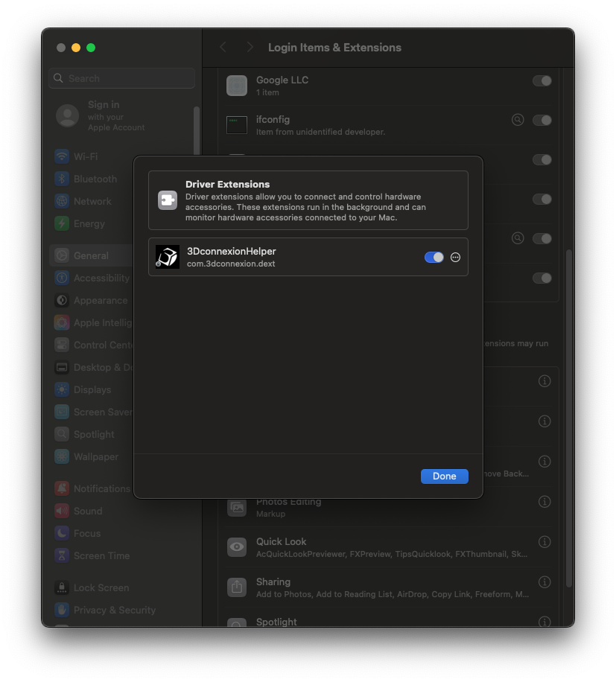This screenshot has height=682, width=616.
Task: Select Bluetooth in the sidebar
Action: pos(95,179)
